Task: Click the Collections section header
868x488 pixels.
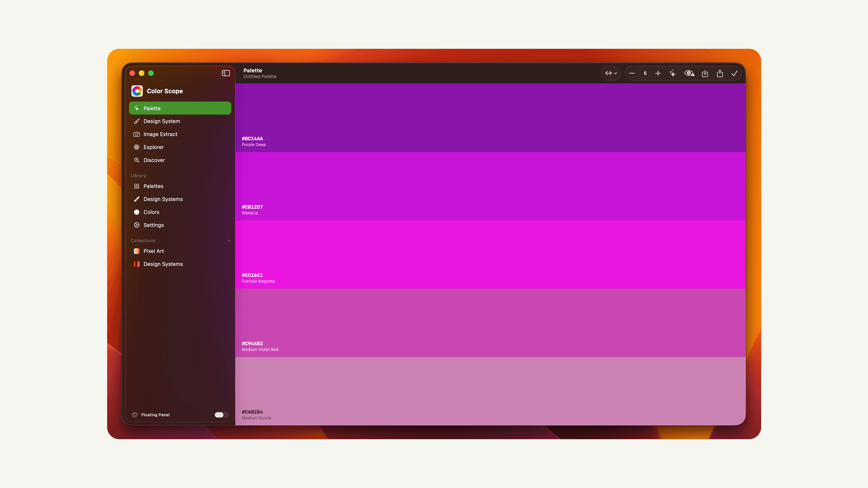Action: 143,240
